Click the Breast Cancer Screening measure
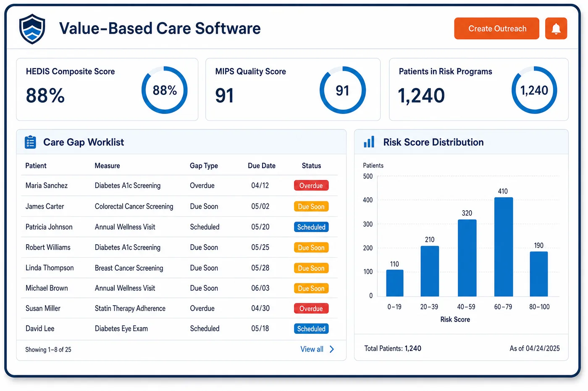This screenshot has width=588, height=391. tap(129, 268)
